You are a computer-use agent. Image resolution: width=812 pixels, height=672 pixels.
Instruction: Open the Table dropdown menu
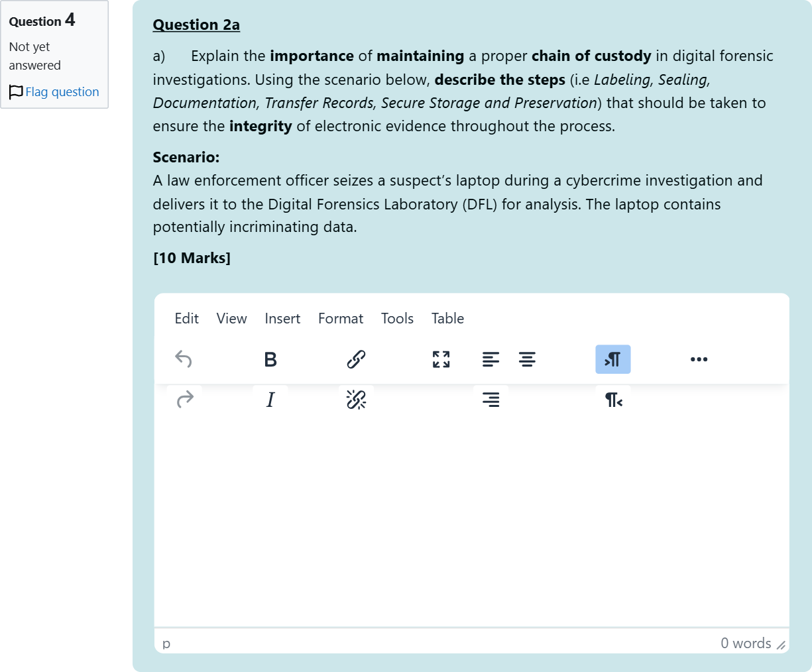coord(448,319)
